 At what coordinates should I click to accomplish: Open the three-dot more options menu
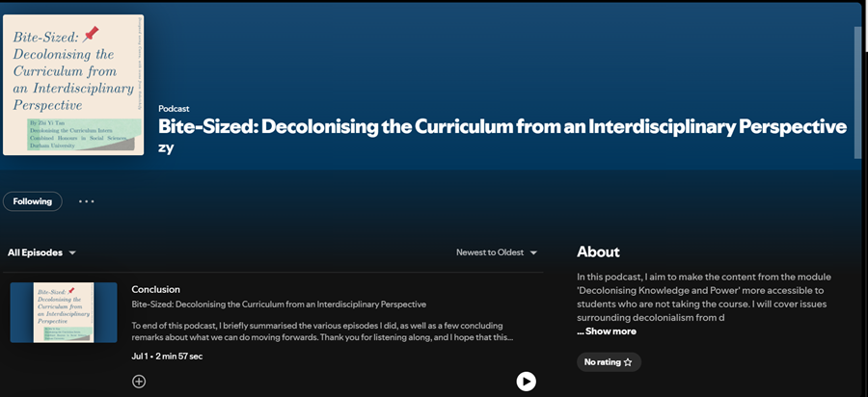coord(87,201)
